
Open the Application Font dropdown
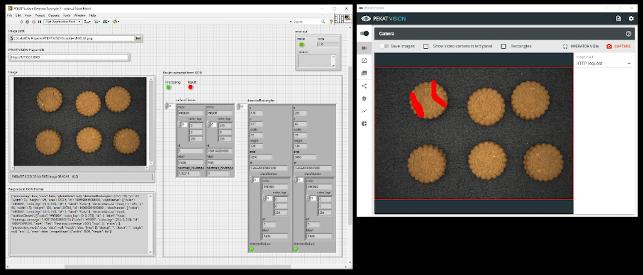point(63,22)
